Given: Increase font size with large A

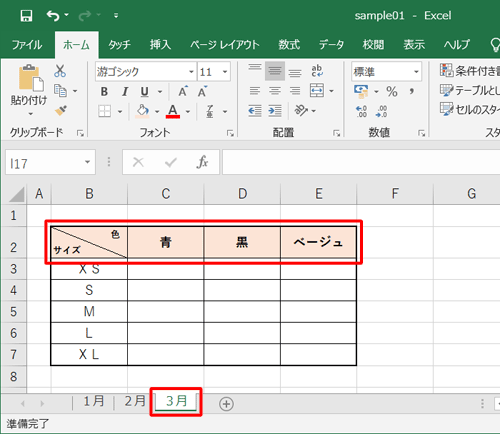Looking at the screenshot, I should (183, 91).
